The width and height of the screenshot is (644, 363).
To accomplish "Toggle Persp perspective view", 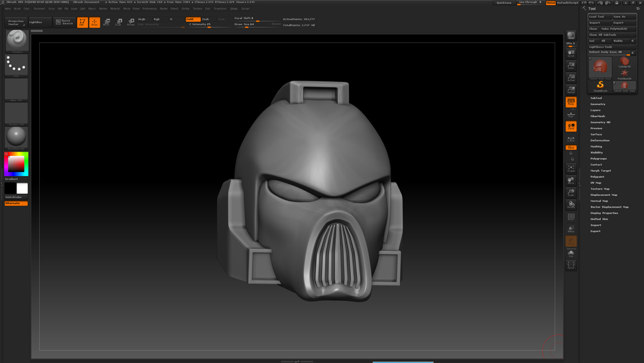I will 571,102.
